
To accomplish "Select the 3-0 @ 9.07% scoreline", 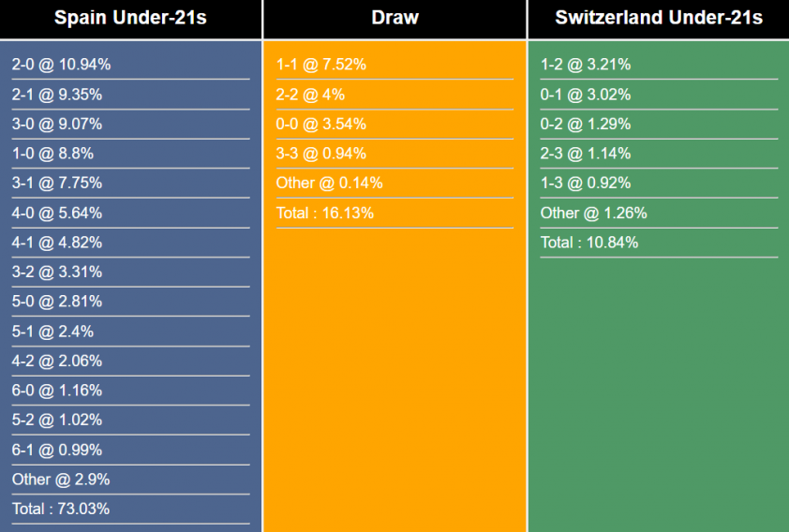I will 57,124.
